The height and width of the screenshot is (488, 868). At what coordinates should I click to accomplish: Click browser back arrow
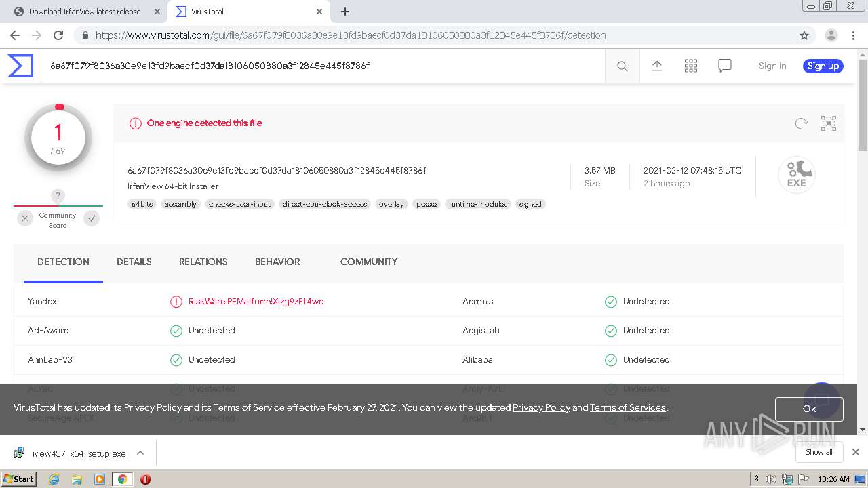pyautogui.click(x=14, y=35)
